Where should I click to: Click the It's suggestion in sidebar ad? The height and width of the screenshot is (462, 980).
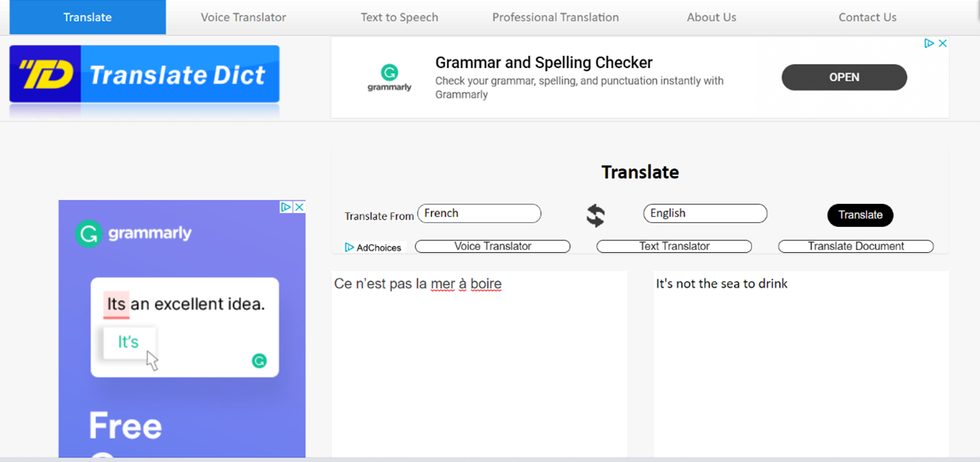click(129, 342)
